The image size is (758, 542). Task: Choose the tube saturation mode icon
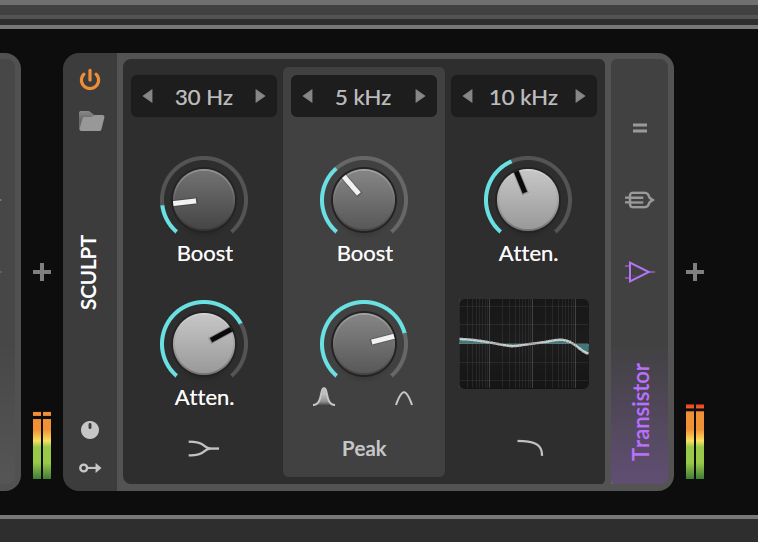(639, 201)
